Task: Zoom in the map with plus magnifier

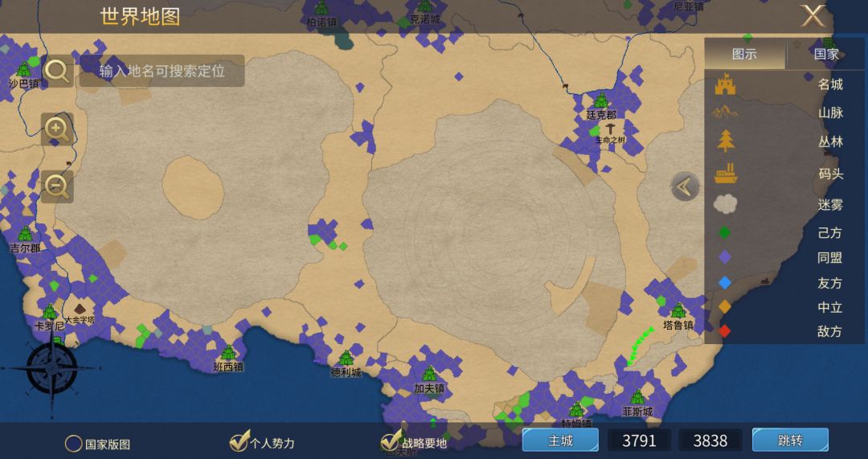Action: click(x=57, y=129)
